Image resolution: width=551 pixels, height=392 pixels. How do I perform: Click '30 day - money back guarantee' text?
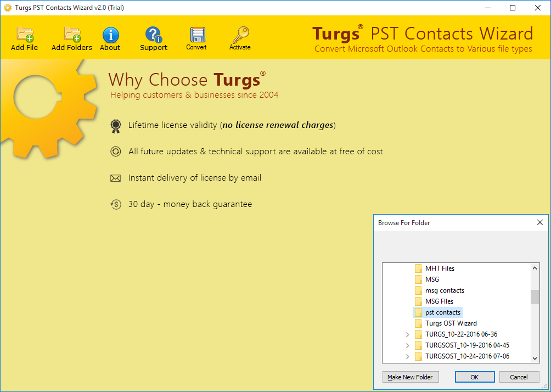tap(190, 204)
